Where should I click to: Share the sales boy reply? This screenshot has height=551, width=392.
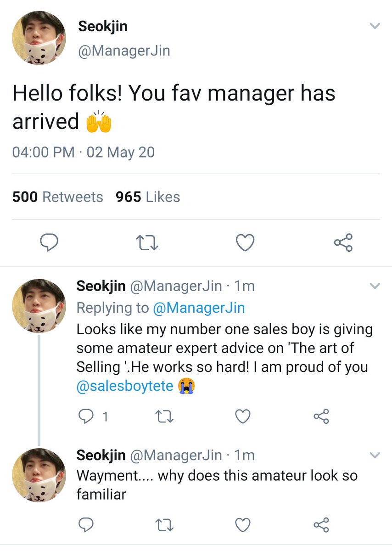click(321, 416)
